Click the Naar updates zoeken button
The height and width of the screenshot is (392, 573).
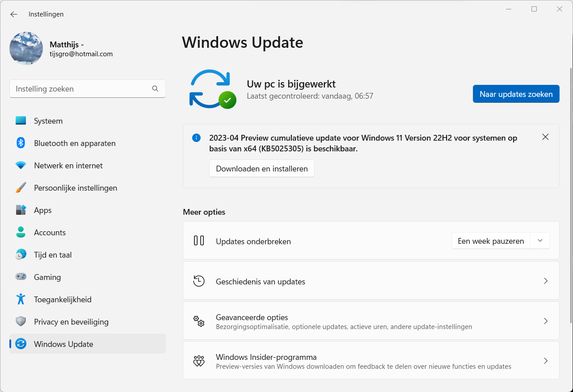pyautogui.click(x=516, y=94)
